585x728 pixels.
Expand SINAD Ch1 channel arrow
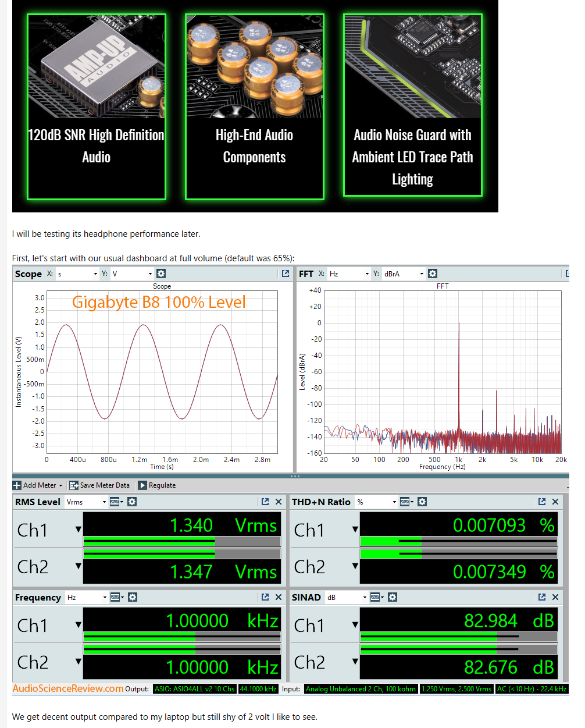coord(355,625)
